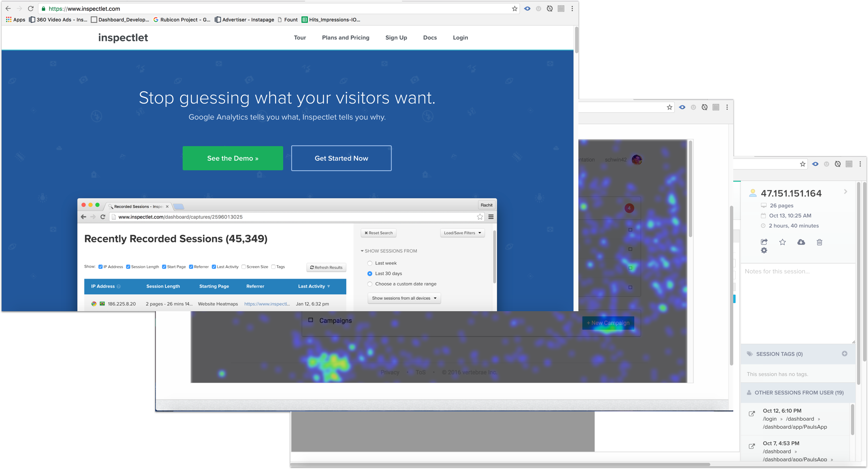Click the blue eye extension icon in the main browser
This screenshot has width=868, height=469.
tap(527, 8)
